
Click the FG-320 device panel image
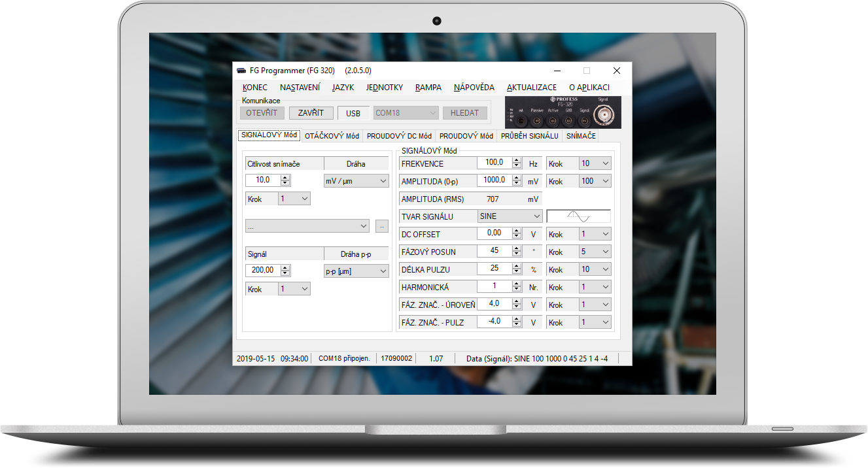pyautogui.click(x=563, y=112)
